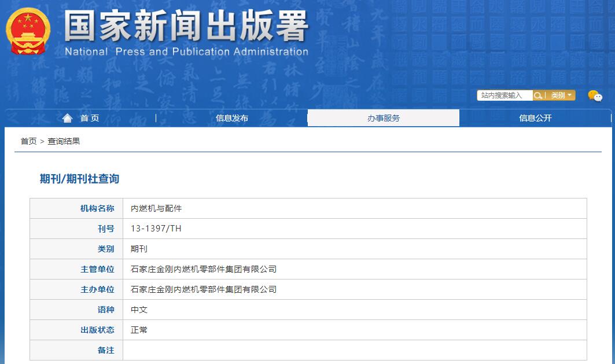Viewport: 615px width, 364px height.
Task: Click the 语种 label cell
Action: tap(76, 310)
